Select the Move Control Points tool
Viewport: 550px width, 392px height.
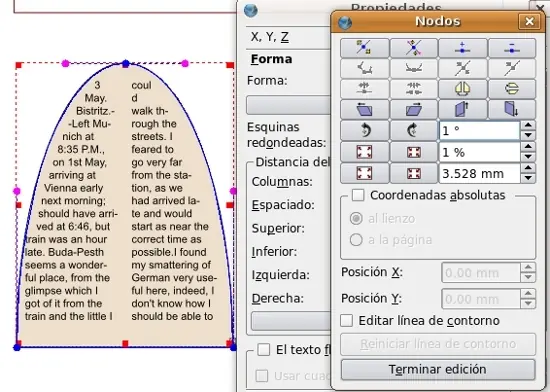point(414,48)
